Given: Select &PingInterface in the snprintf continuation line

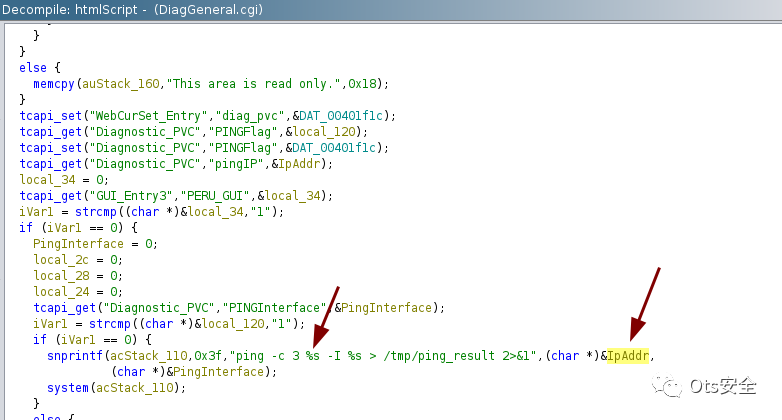Looking at the screenshot, I should (x=215, y=372).
